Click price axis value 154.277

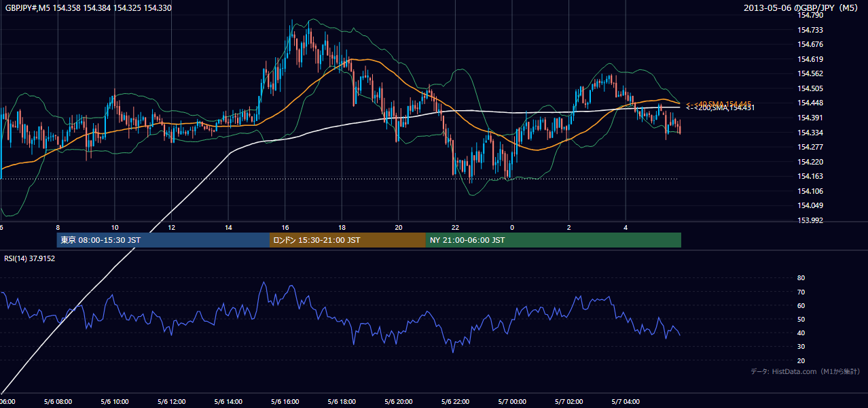(x=811, y=147)
